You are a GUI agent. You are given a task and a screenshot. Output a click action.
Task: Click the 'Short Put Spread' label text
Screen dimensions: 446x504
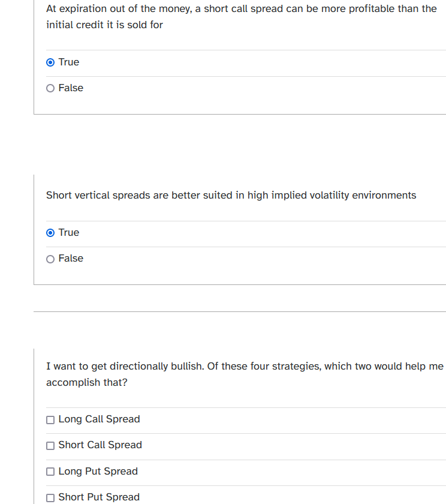[x=99, y=497]
